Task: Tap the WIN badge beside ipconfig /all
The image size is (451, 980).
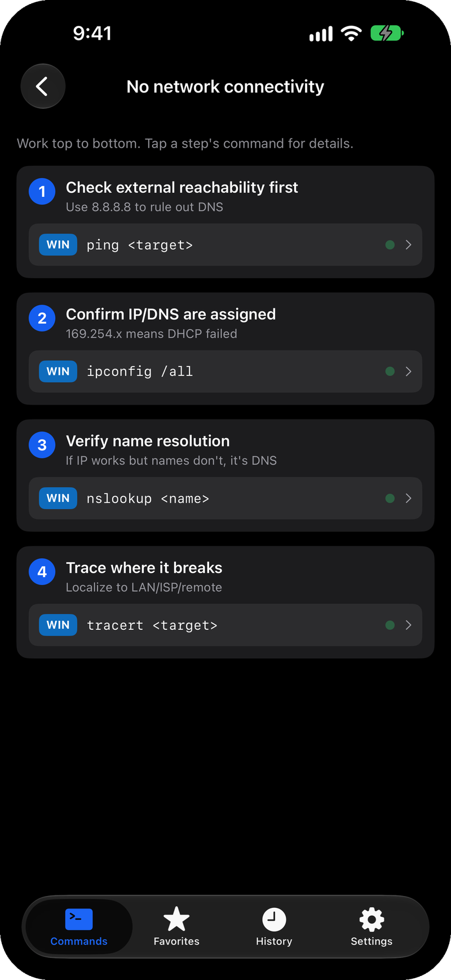Action: point(58,372)
